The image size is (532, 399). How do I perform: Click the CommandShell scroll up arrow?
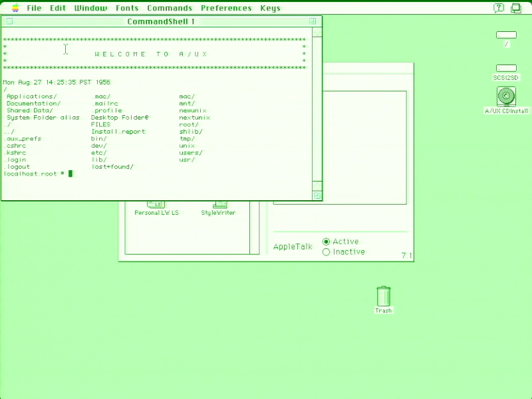[317, 33]
